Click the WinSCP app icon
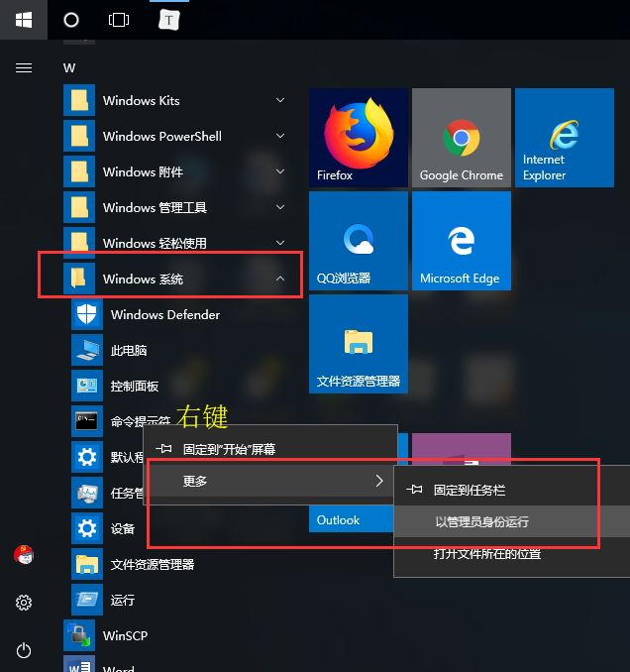 point(79,635)
